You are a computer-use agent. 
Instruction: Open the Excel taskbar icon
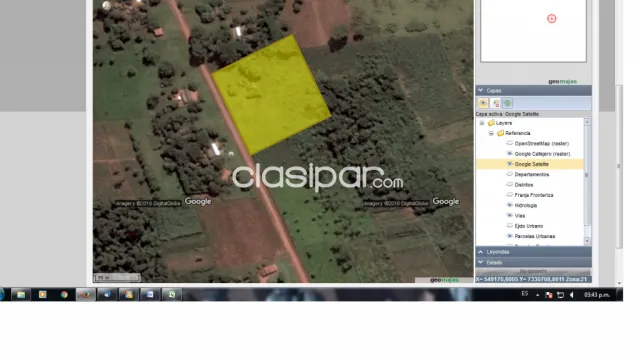pyautogui.click(x=171, y=294)
